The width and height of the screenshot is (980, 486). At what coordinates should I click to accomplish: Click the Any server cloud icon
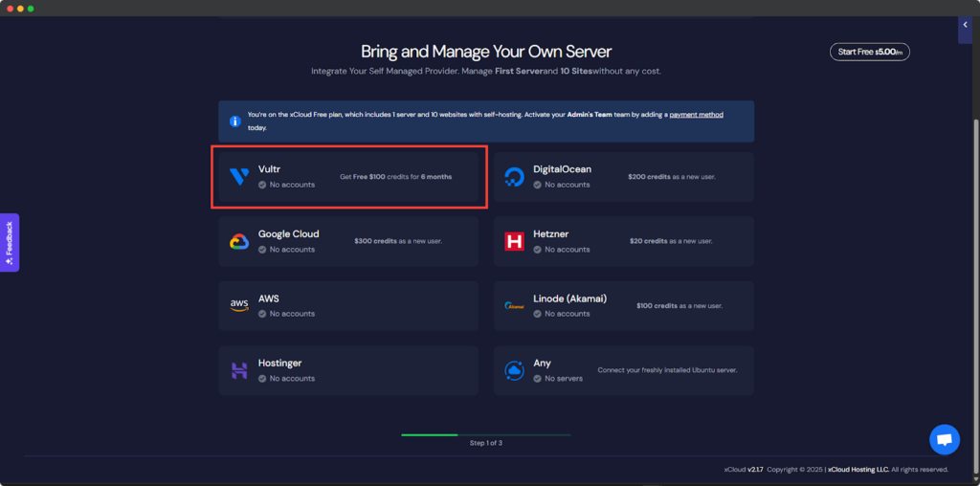pyautogui.click(x=514, y=371)
